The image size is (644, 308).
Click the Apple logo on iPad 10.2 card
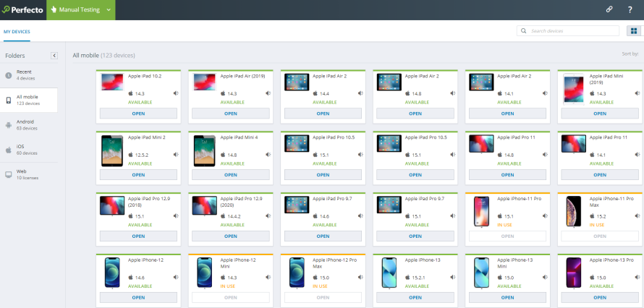click(x=131, y=93)
